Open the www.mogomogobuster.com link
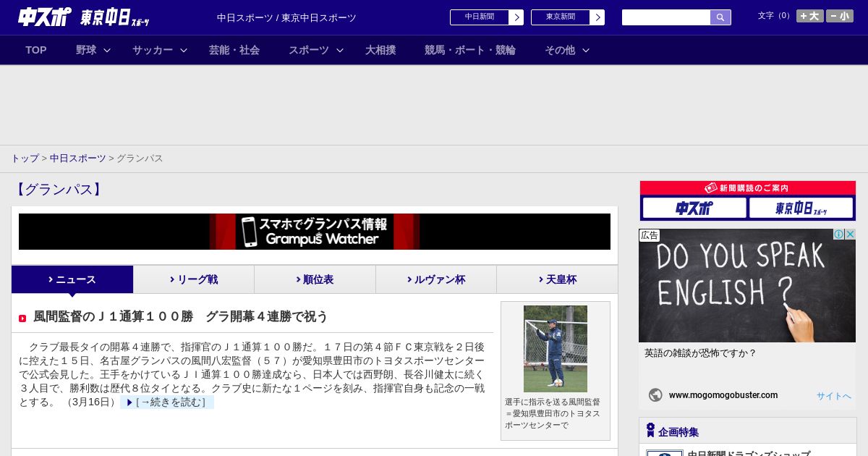 pos(723,395)
